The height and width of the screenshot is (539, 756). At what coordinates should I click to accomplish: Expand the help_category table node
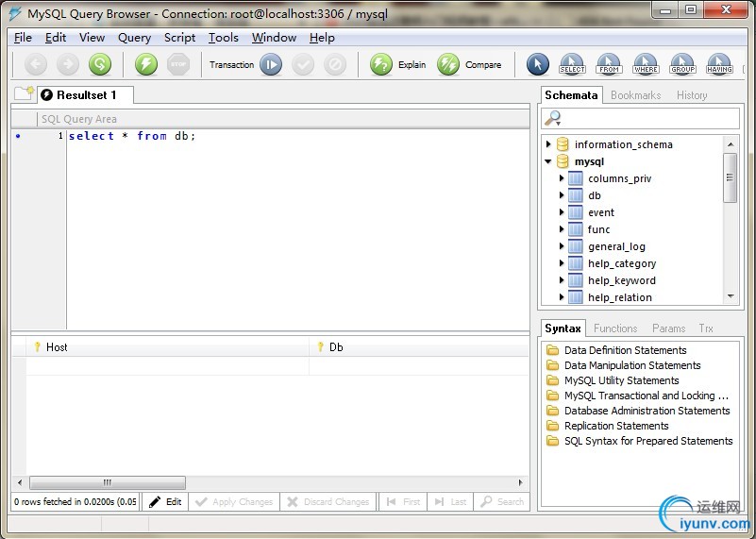[x=562, y=263]
